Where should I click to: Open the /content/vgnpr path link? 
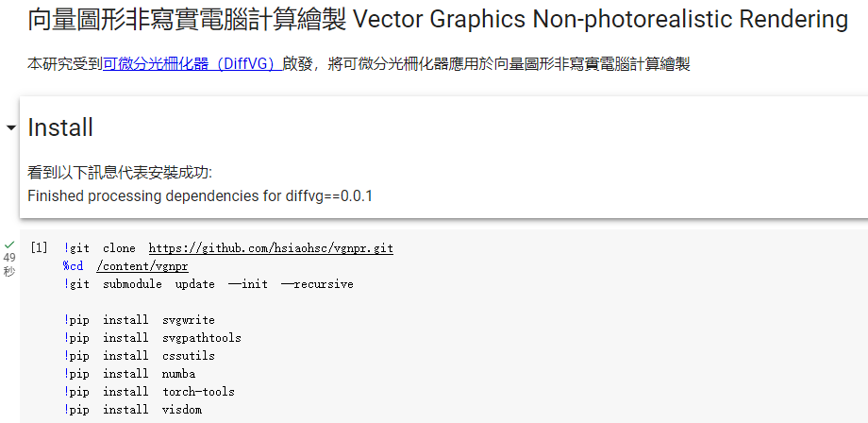click(x=142, y=266)
